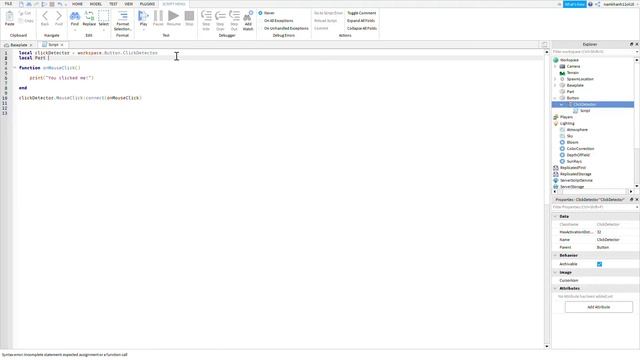Click the Step Into debugger icon
640x360 pixels.
point(206,16)
